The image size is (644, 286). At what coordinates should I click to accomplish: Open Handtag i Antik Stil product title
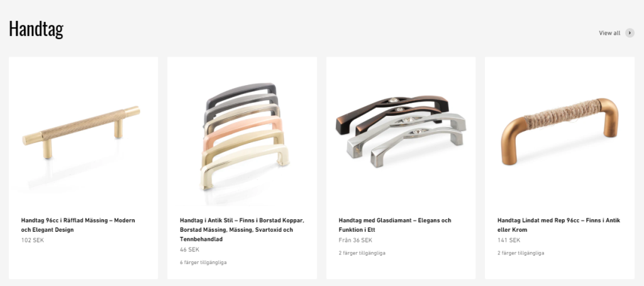[x=242, y=230]
